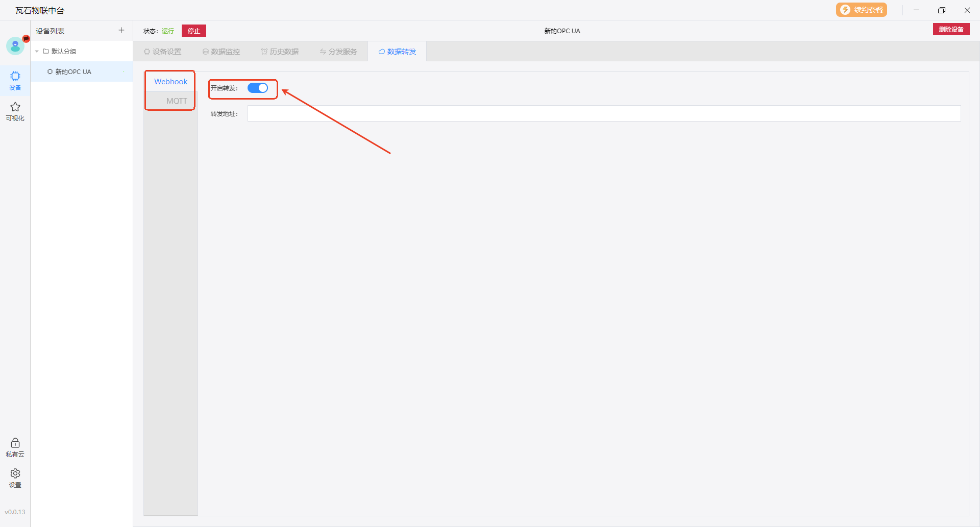Select the 数据转发 tab
The height and width of the screenshot is (527, 980).
398,52
